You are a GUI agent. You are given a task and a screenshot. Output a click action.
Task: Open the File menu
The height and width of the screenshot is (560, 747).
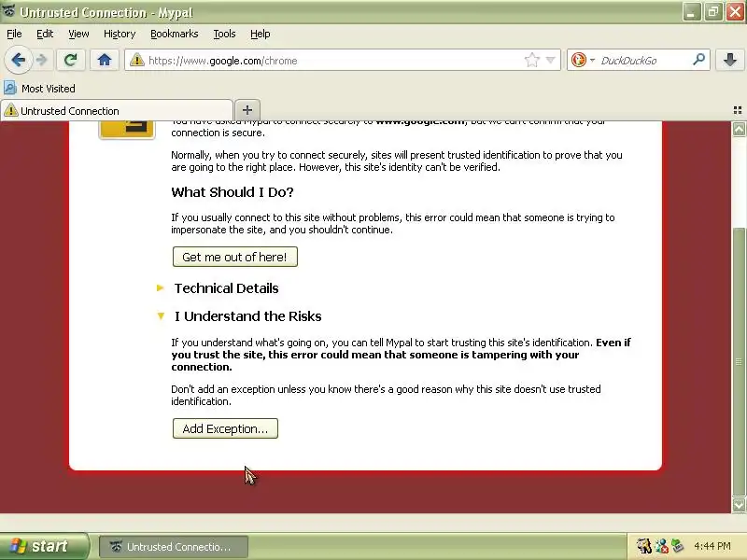point(14,34)
